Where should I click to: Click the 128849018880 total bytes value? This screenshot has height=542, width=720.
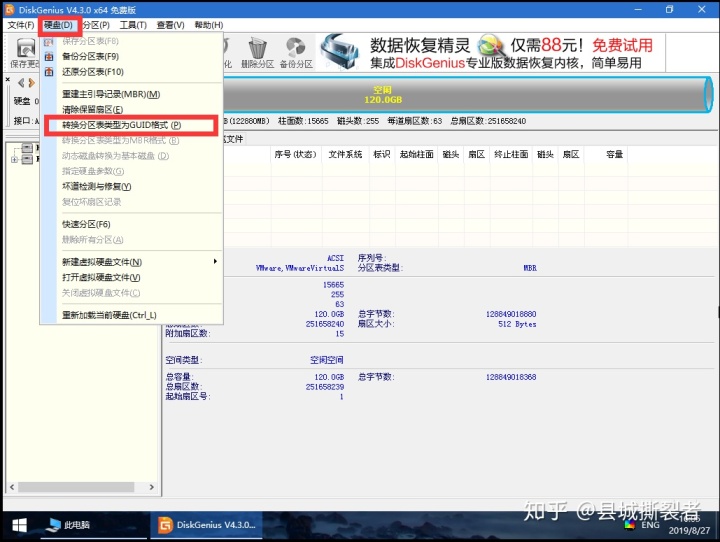coord(511,314)
